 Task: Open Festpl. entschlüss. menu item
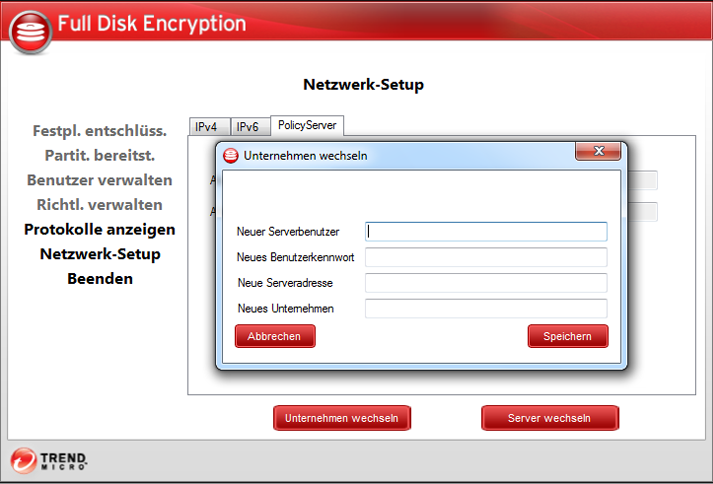(x=99, y=131)
